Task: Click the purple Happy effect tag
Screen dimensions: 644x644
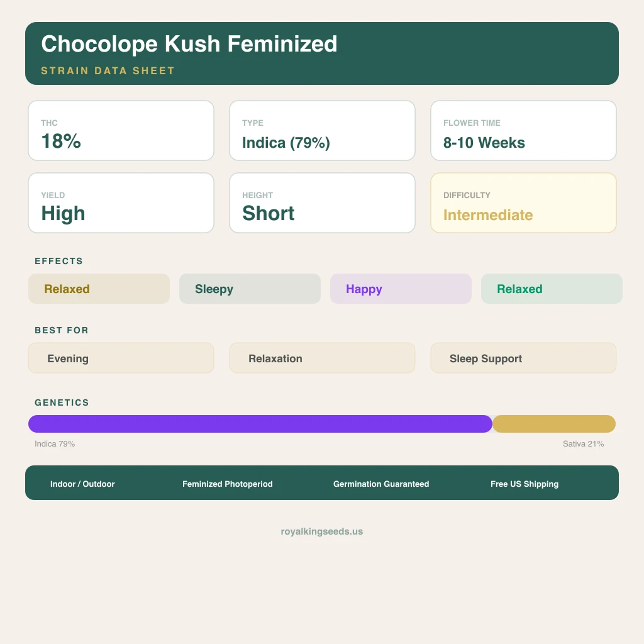Action: [x=401, y=289]
